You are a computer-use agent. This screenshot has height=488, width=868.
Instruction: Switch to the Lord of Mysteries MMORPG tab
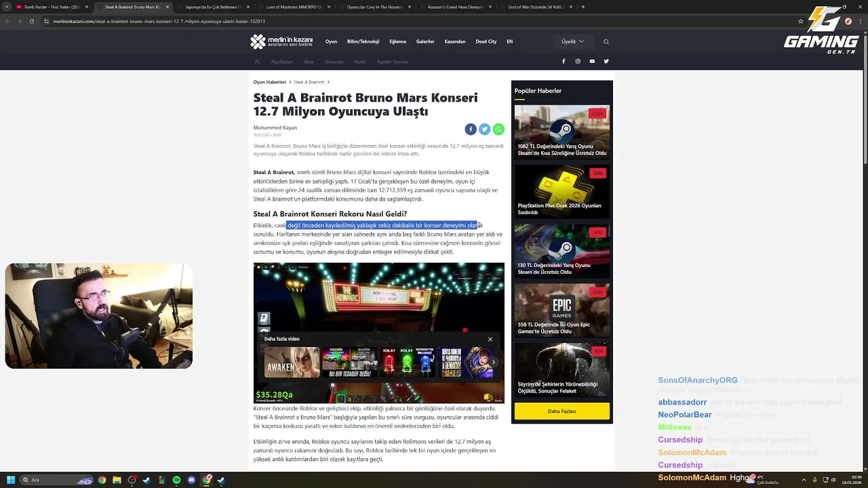[x=294, y=7]
